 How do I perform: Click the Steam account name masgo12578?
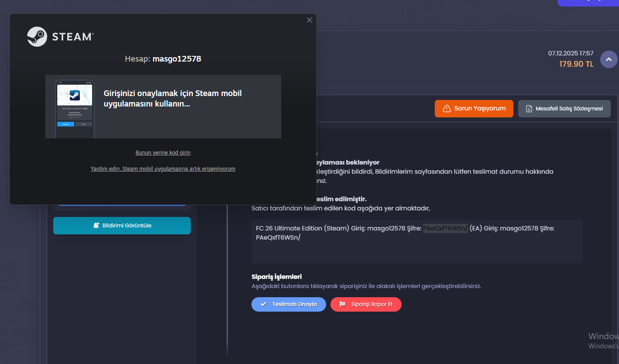click(x=177, y=58)
